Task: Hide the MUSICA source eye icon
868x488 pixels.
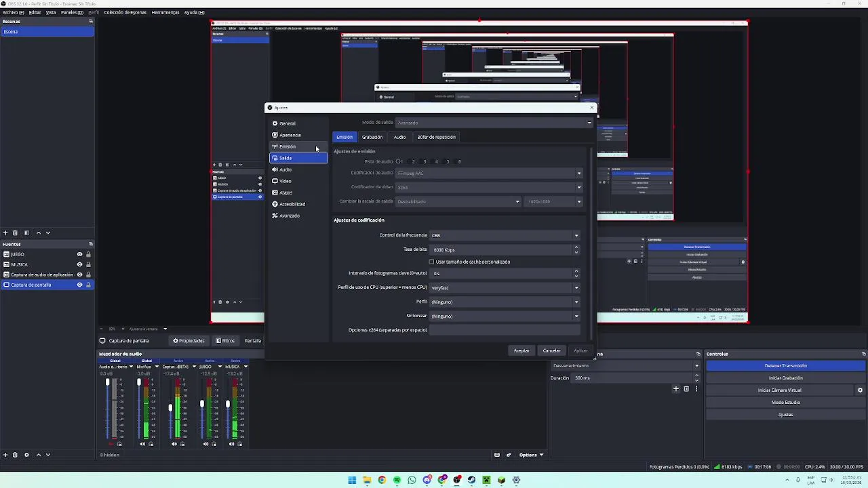Action: click(x=79, y=264)
